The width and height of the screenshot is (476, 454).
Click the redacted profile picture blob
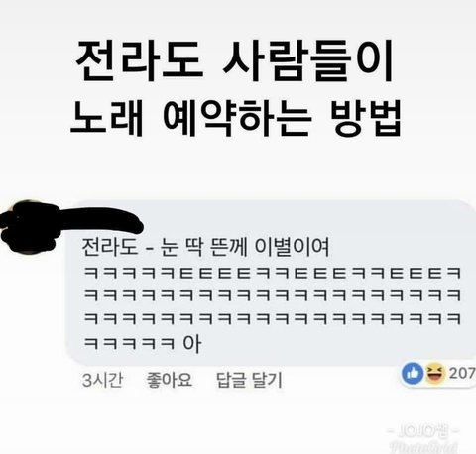[30, 227]
